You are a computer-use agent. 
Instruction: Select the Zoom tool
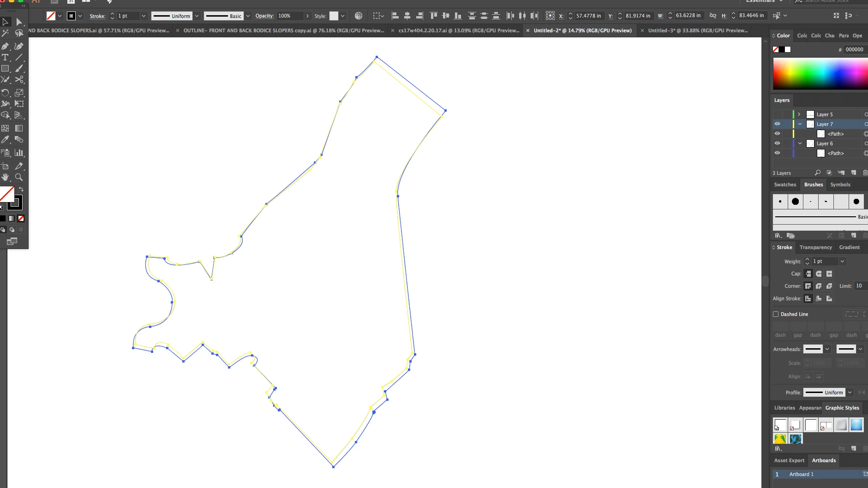coord(19,177)
